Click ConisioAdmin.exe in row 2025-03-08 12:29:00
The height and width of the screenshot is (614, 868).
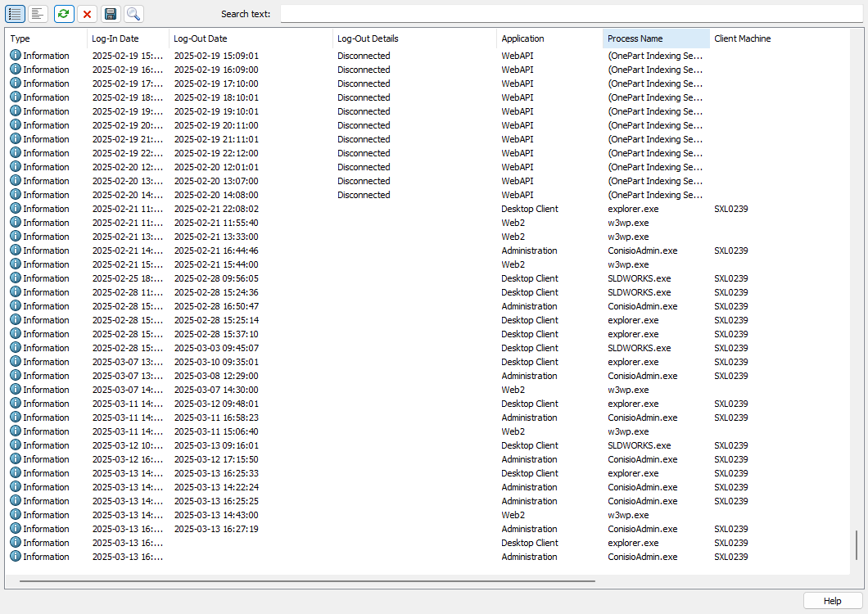click(x=643, y=376)
